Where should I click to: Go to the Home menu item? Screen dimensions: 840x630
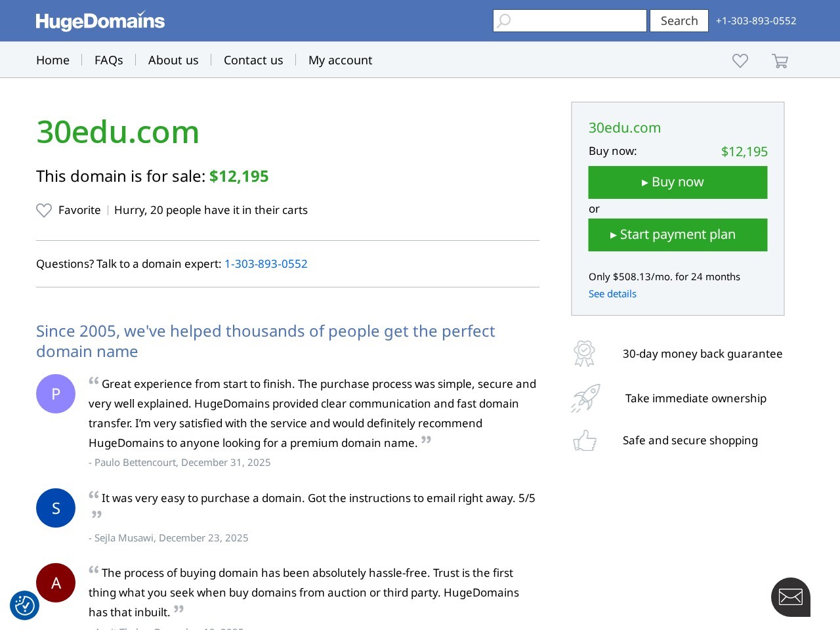pyautogui.click(x=52, y=60)
